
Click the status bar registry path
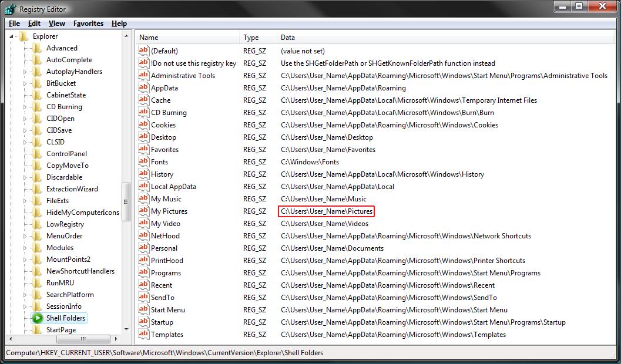pos(165,352)
